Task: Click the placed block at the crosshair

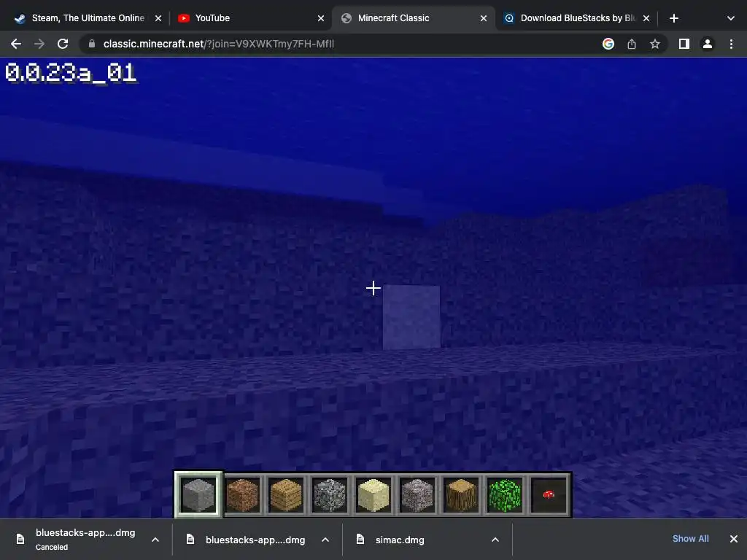Action: (x=411, y=317)
